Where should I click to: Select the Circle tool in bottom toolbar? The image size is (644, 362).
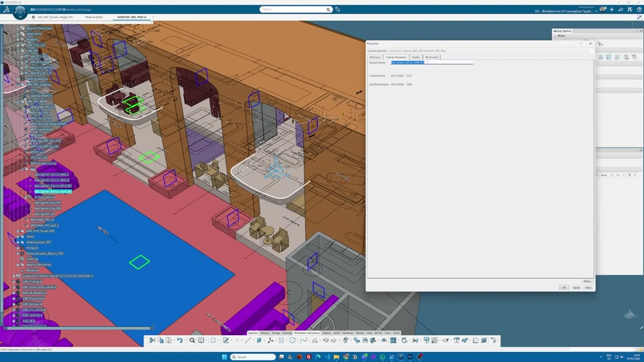click(x=292, y=341)
